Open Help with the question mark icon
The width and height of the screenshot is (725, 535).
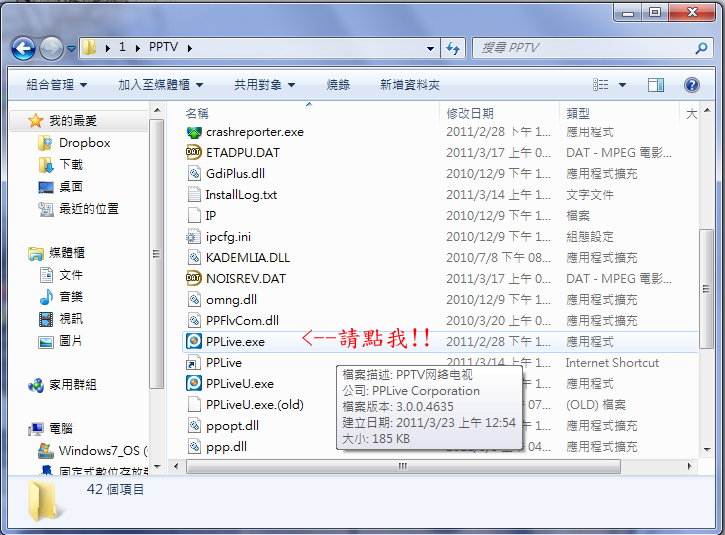tap(691, 85)
